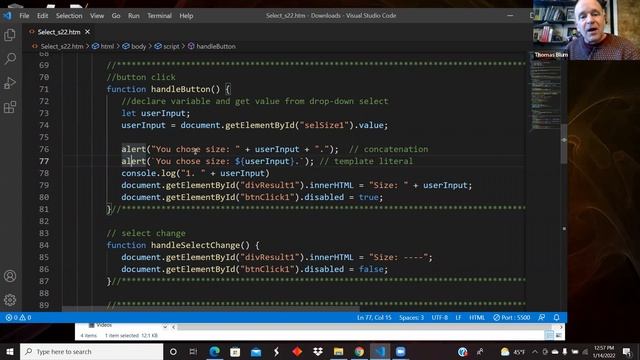Open the Edit menu
The height and width of the screenshot is (360, 640).
point(42,16)
